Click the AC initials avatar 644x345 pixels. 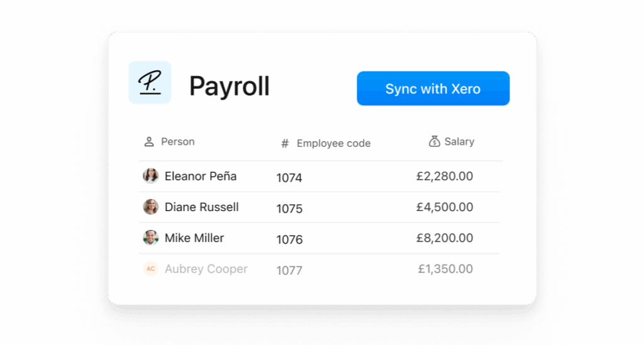[151, 269]
